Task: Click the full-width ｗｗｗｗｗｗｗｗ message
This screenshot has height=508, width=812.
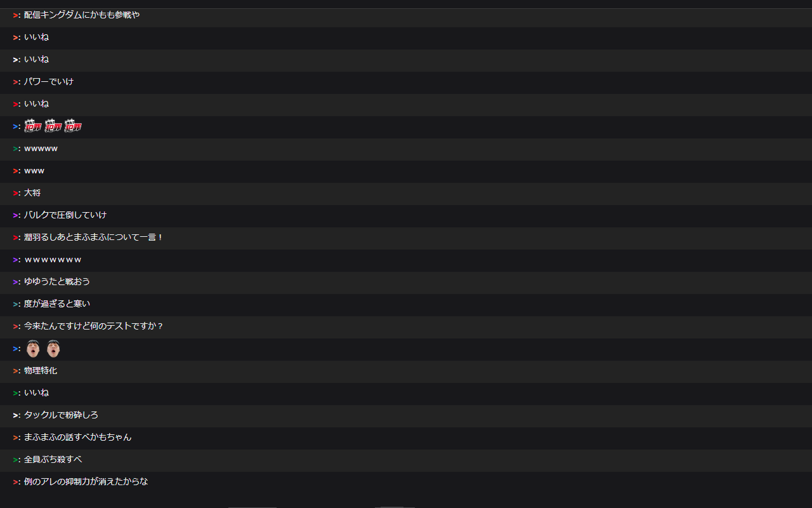Action: pyautogui.click(x=53, y=260)
